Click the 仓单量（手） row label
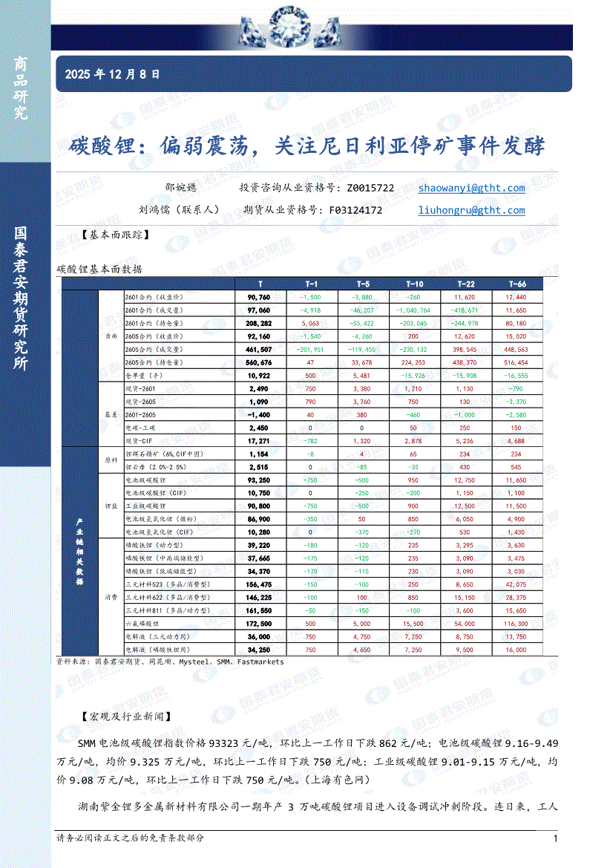 point(144,376)
